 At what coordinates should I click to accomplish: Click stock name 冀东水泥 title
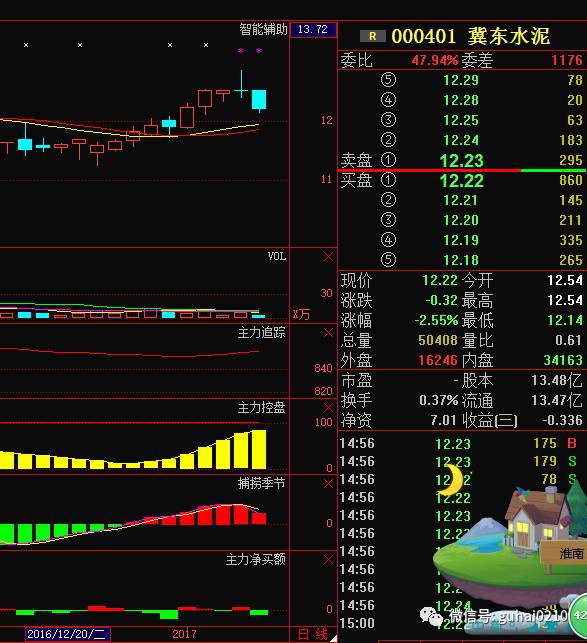pyautogui.click(x=509, y=36)
